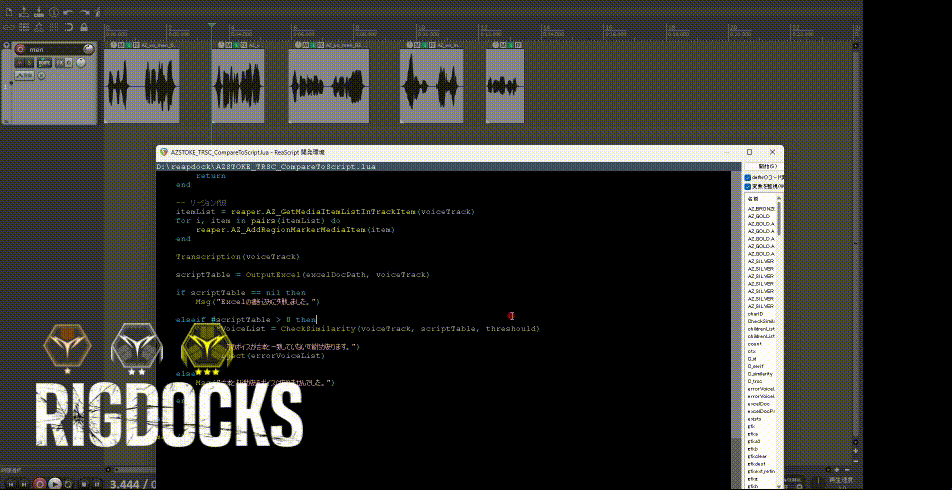Screen dimensions: 952x490
Task: Click the reaper.AZ_AddRegionMarkerMediaItem(item) line
Action: tap(296, 230)
